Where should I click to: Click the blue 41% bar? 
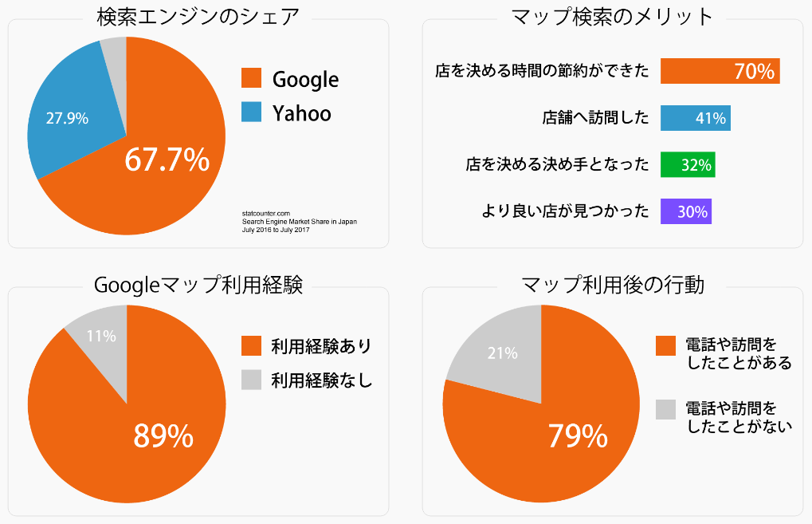pos(695,118)
